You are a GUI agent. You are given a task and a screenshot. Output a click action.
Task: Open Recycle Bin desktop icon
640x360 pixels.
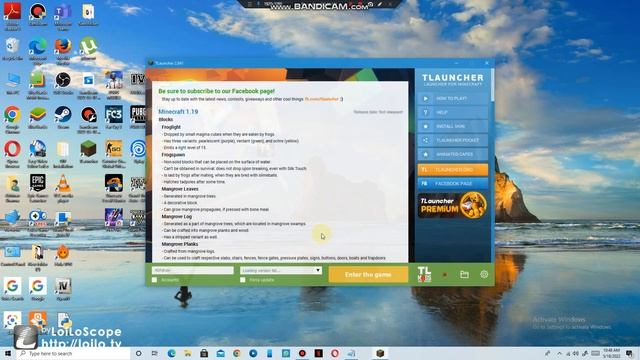12,49
